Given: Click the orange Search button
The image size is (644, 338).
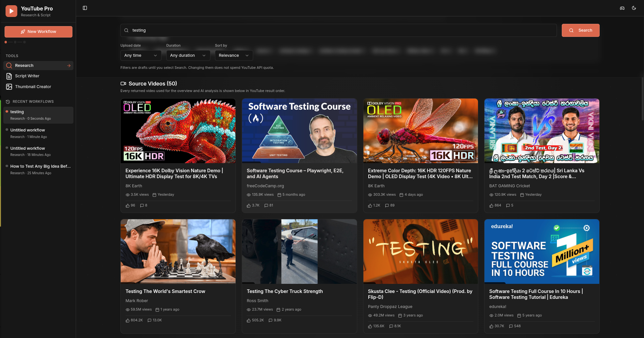Looking at the screenshot, I should 580,30.
